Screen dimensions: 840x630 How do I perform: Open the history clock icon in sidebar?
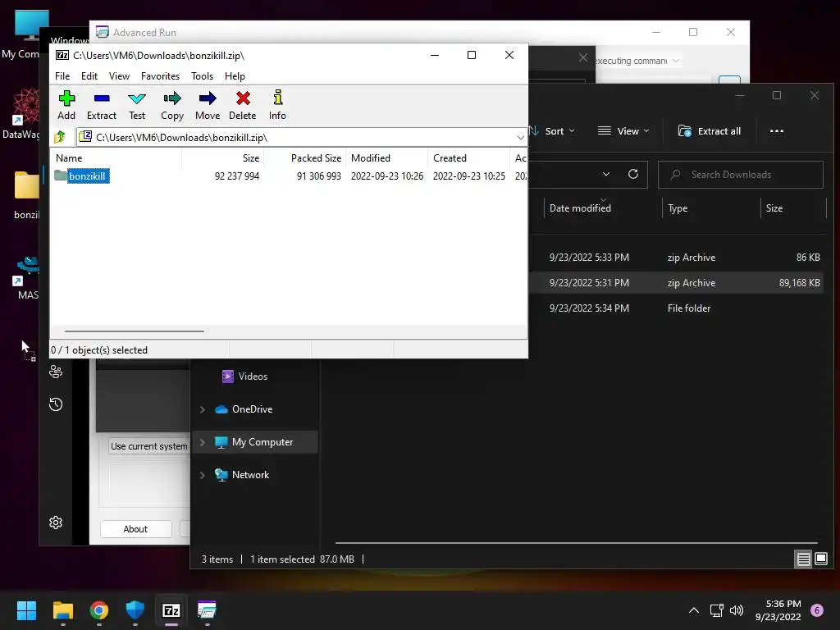pos(56,404)
